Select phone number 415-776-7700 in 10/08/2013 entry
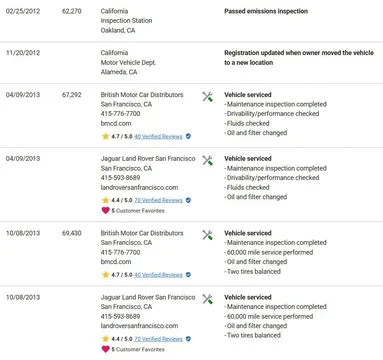 [x=120, y=252]
